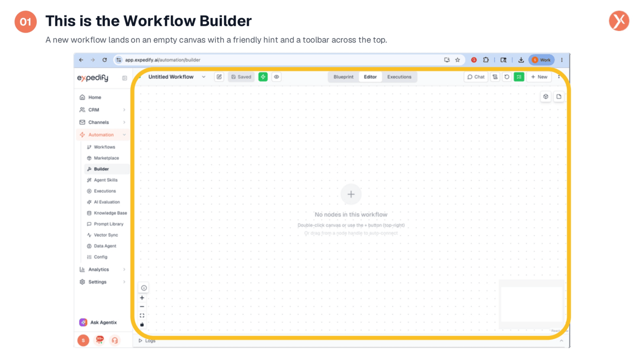Bookmark the page with the star icon
644x362 pixels.
pyautogui.click(x=458, y=60)
